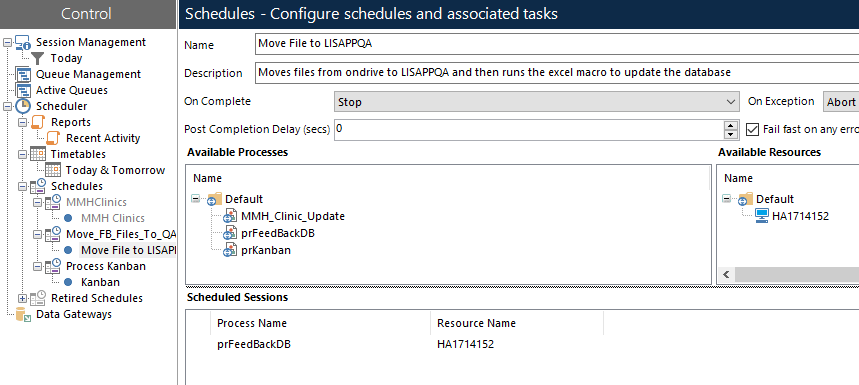Image resolution: width=859 pixels, height=385 pixels.
Task: Click the Session Management monitor icon
Action: 22,42
